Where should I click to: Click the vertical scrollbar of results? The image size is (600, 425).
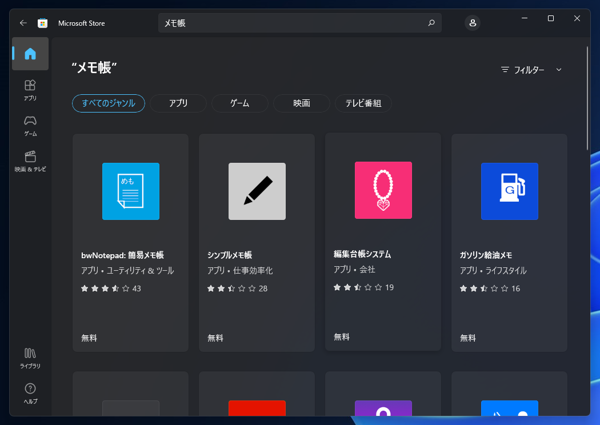(x=587, y=98)
